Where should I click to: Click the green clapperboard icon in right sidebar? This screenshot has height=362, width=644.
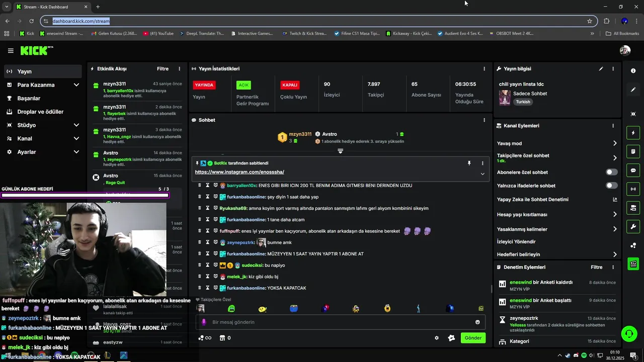pyautogui.click(x=633, y=263)
